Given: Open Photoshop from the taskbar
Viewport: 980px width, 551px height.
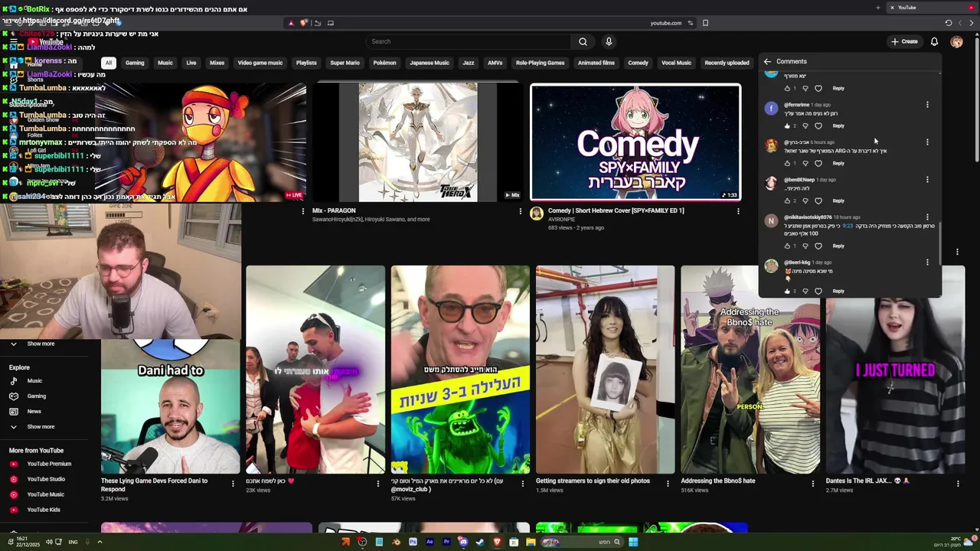Looking at the screenshot, I should (413, 542).
